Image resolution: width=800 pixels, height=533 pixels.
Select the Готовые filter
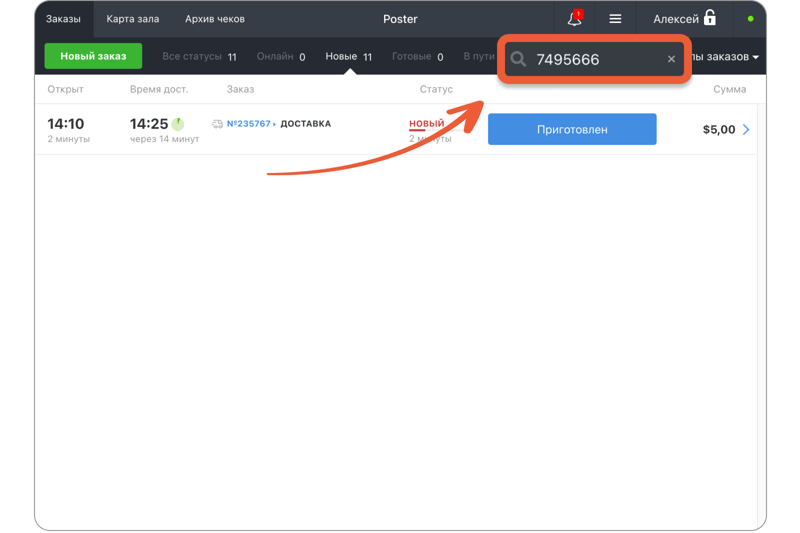point(417,57)
